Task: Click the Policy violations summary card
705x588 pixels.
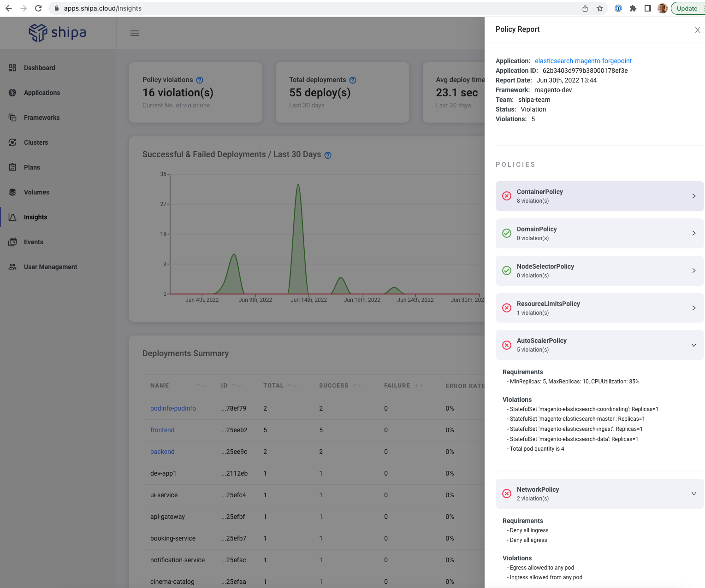Action: [196, 92]
